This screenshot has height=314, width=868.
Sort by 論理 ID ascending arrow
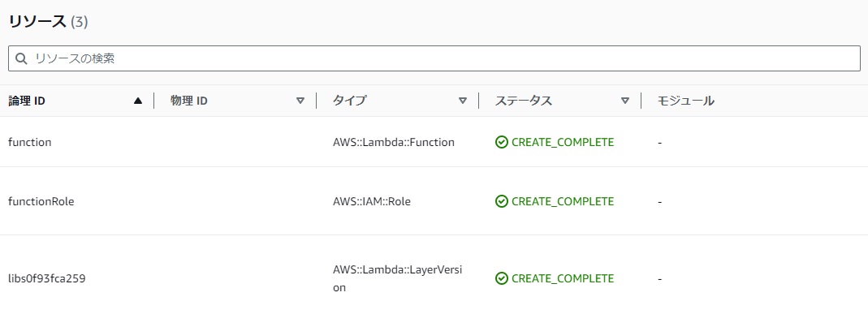tap(138, 101)
